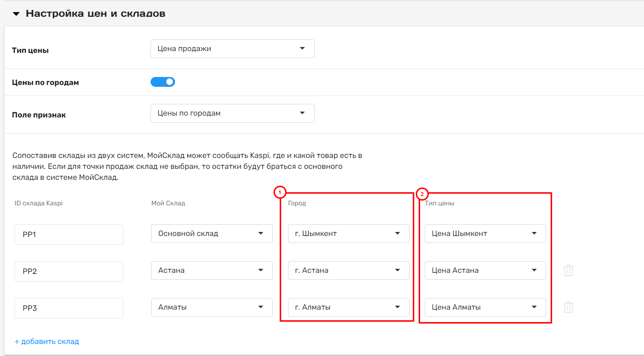This screenshot has width=644, height=356.
Task: Open the Основной склад warehouse dropdown
Action: click(x=212, y=233)
